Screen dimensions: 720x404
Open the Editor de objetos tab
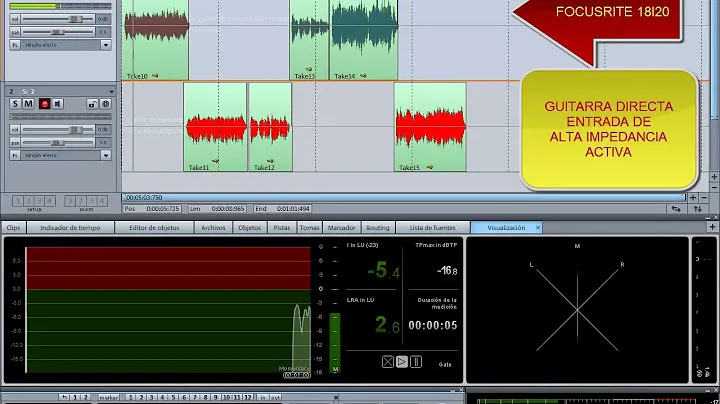pos(156,228)
